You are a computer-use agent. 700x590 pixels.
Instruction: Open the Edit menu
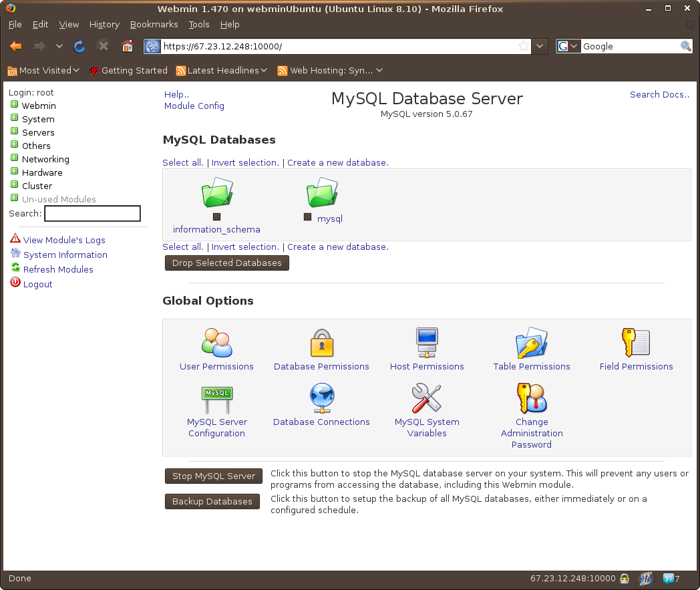coord(40,25)
